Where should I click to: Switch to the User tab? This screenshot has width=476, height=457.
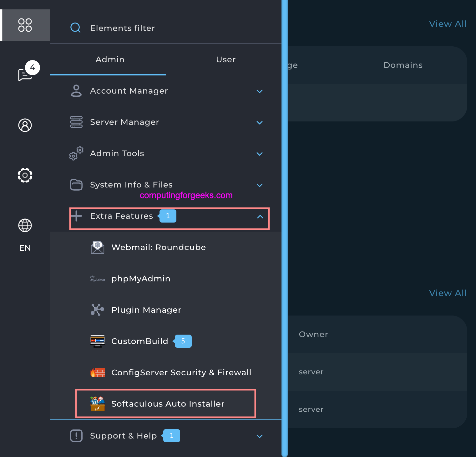225,59
